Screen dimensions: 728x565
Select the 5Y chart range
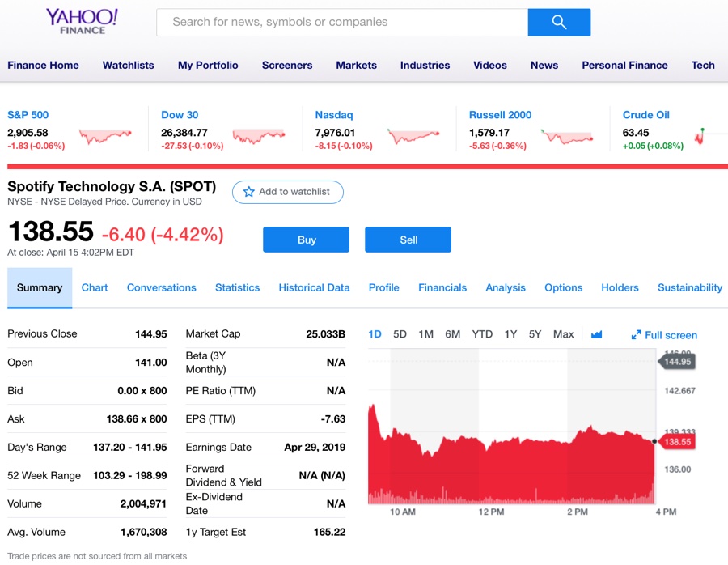535,334
